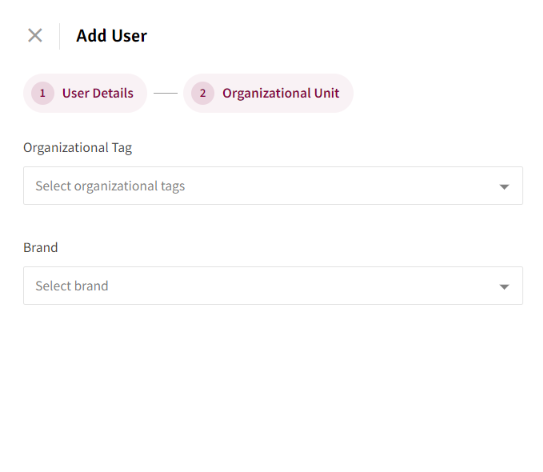Click the step 2 number circle

pos(203,93)
